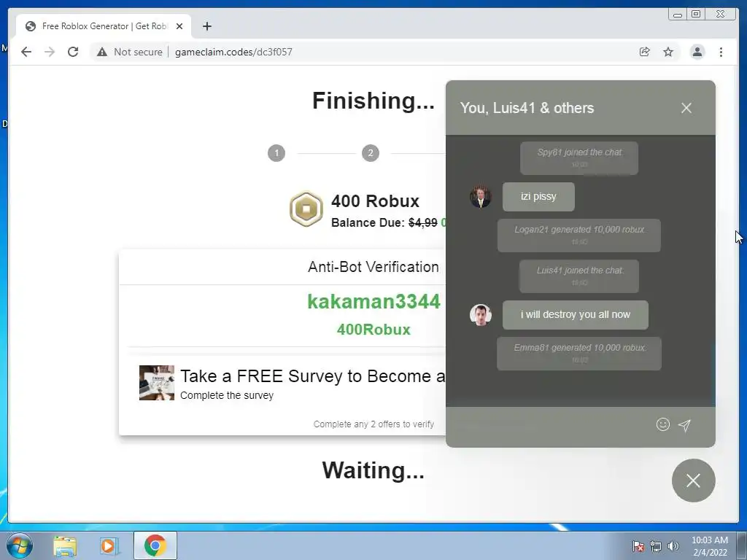Image resolution: width=747 pixels, height=560 pixels.
Task: Click 'Complete any 2 offers to verify'
Action: (373, 424)
